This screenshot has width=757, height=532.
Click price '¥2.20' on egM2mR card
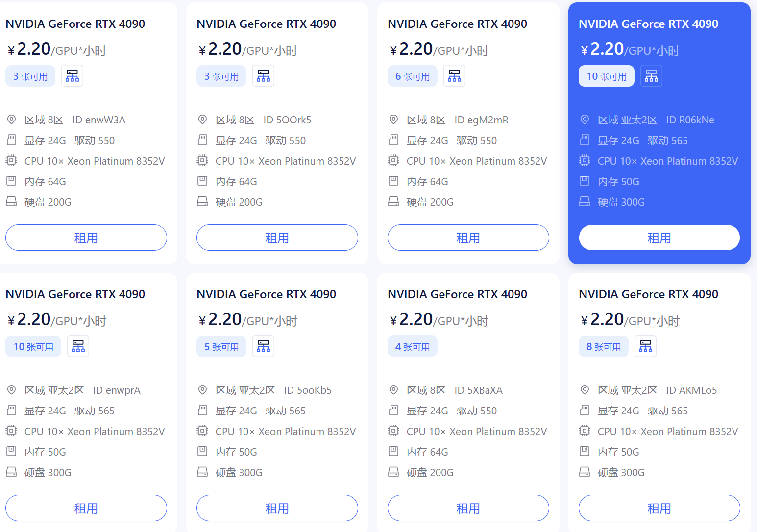click(411, 49)
